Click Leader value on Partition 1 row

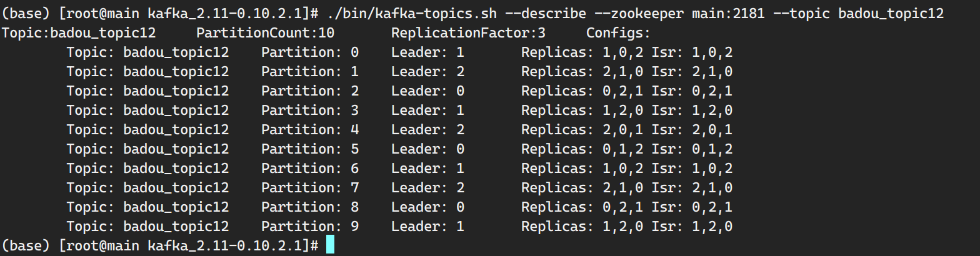[460, 71]
